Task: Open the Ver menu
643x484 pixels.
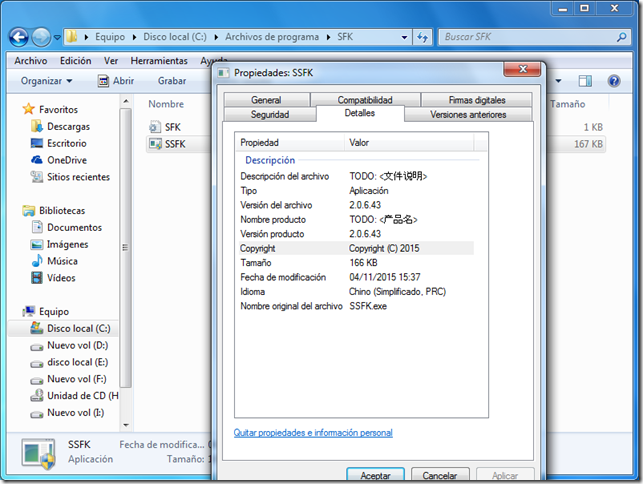Action: (111, 61)
